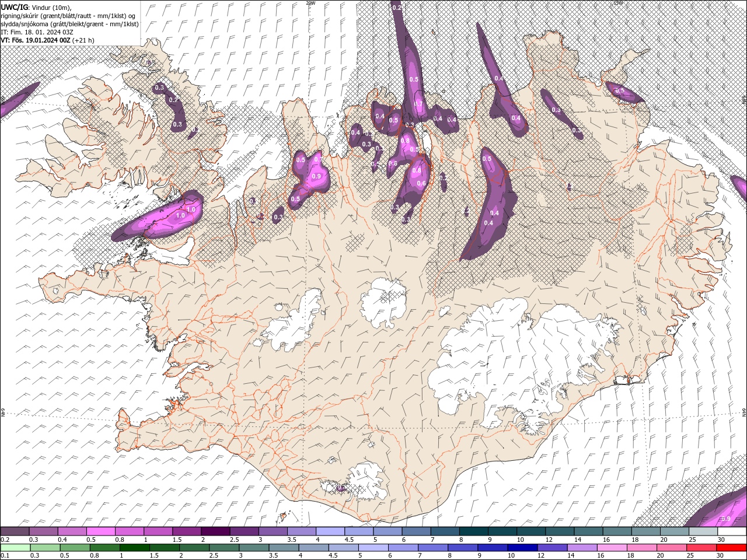This screenshot has width=747, height=560.
Task: Select the 20 pink swatch in lower legend row
Action: (671, 548)
